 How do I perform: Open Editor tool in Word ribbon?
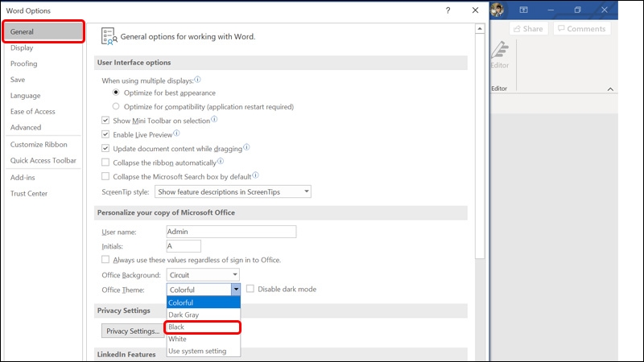coord(500,55)
